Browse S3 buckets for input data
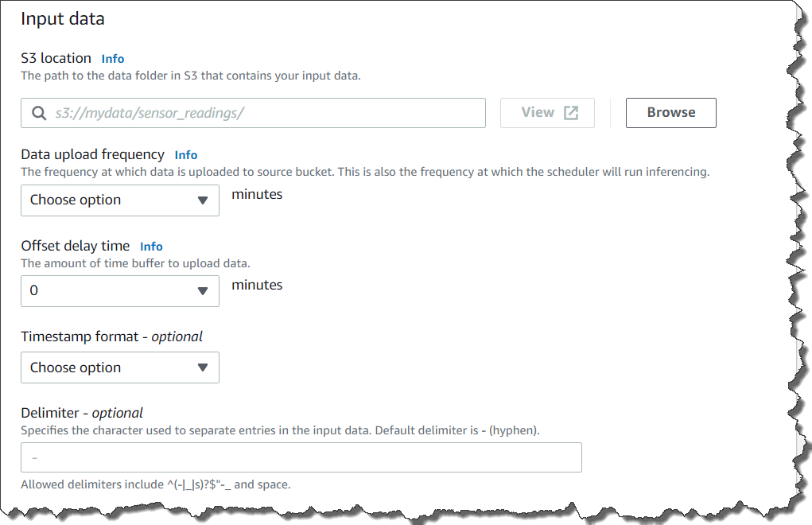812x525 pixels. pos(670,112)
